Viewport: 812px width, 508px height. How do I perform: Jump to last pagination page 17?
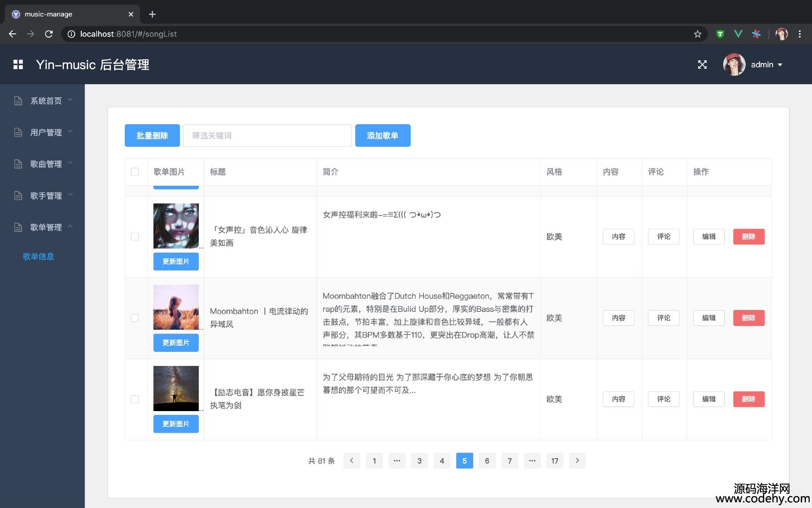555,460
